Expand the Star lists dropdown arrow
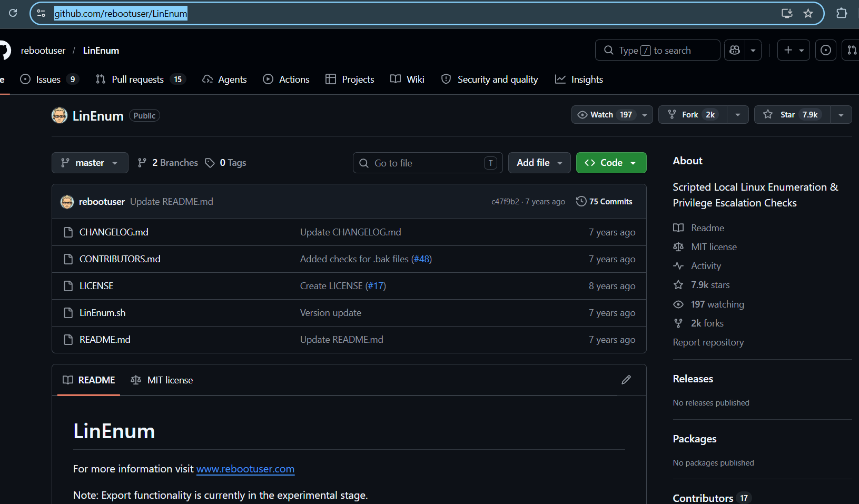The width and height of the screenshot is (859, 504). point(841,115)
